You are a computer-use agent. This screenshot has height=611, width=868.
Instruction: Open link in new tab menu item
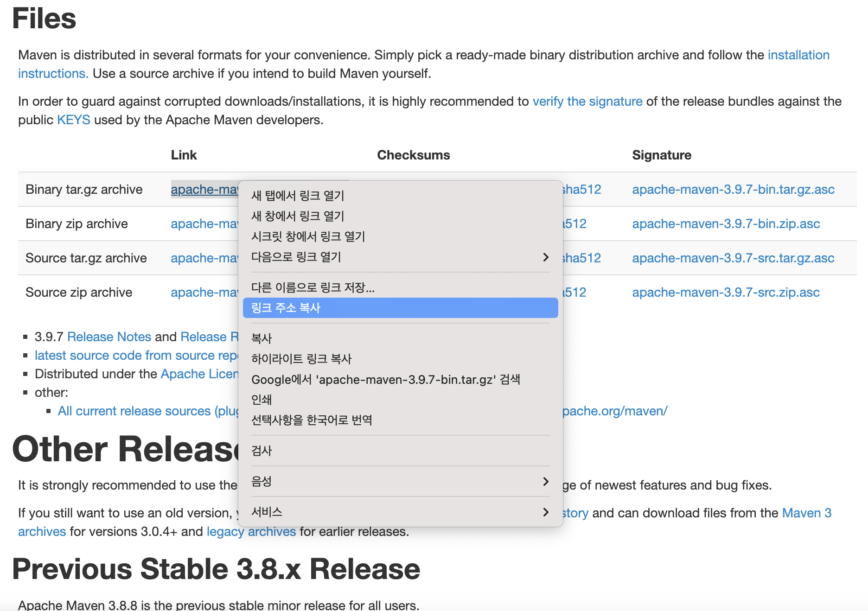[400, 196]
